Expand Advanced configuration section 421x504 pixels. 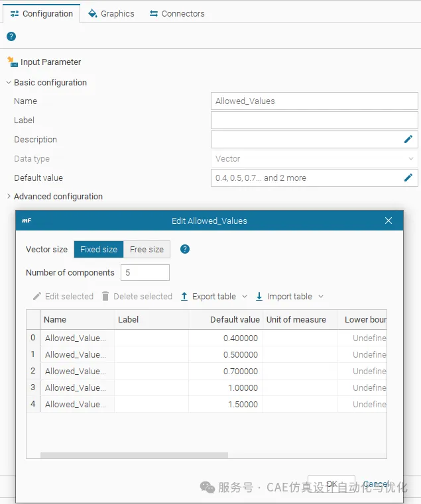9,196
